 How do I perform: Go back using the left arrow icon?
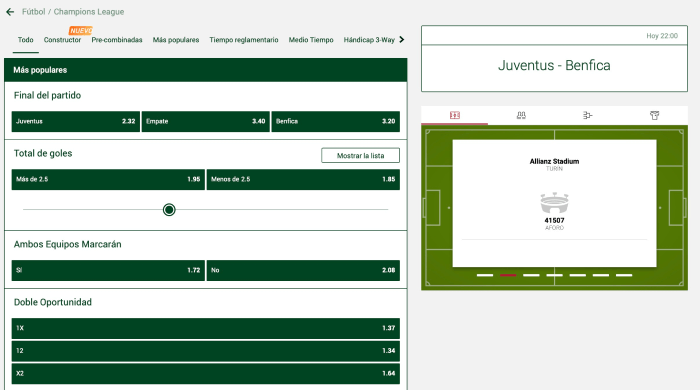coord(10,12)
